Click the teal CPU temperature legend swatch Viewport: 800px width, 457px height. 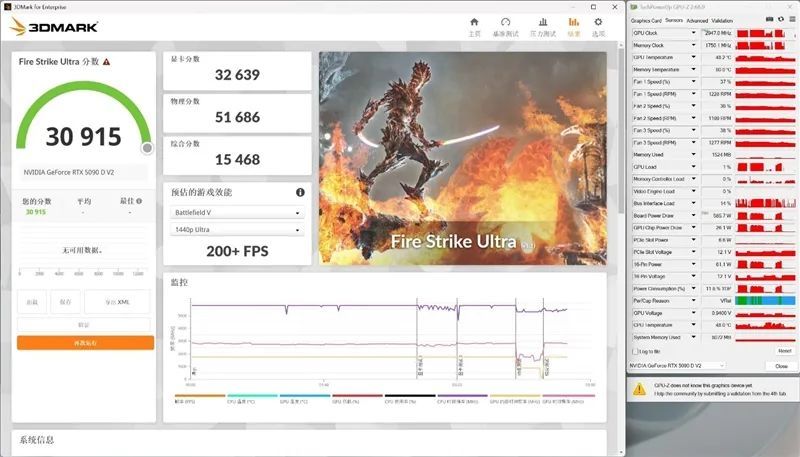[252, 395]
